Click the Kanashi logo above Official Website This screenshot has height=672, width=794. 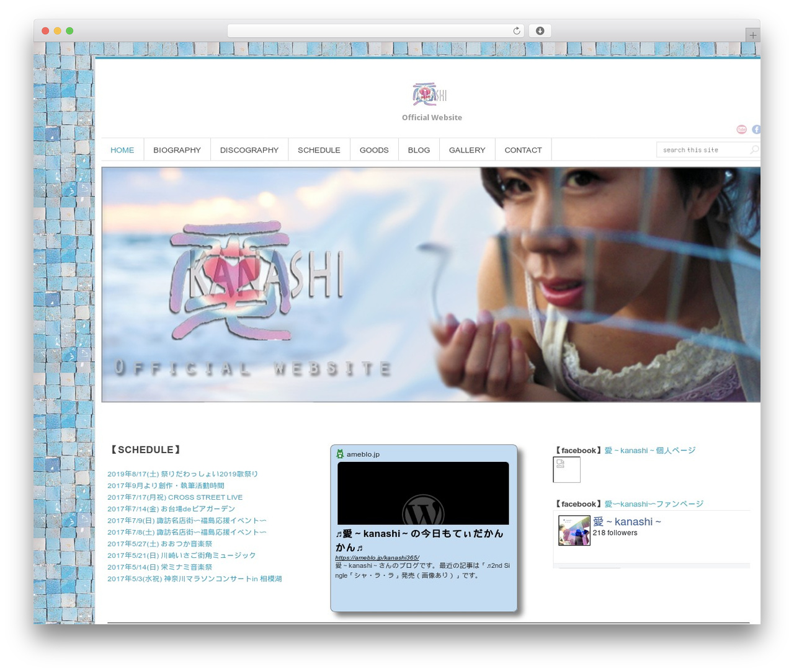pos(429,94)
